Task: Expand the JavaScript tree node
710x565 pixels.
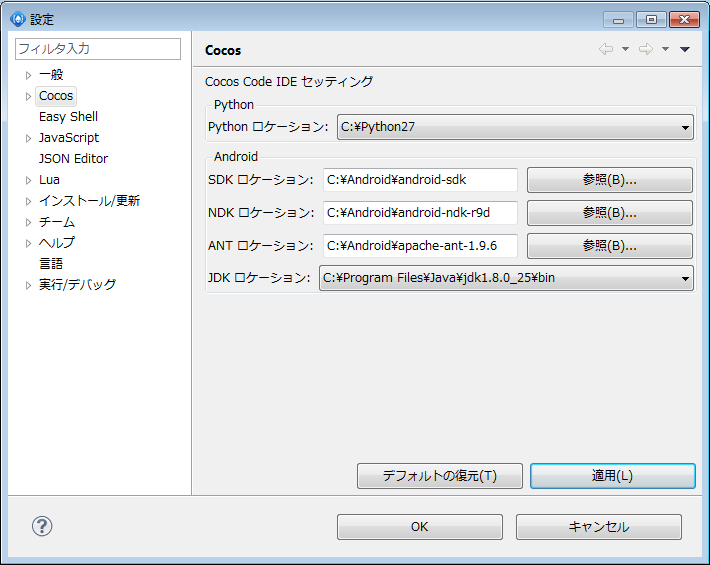Action: click(x=28, y=138)
